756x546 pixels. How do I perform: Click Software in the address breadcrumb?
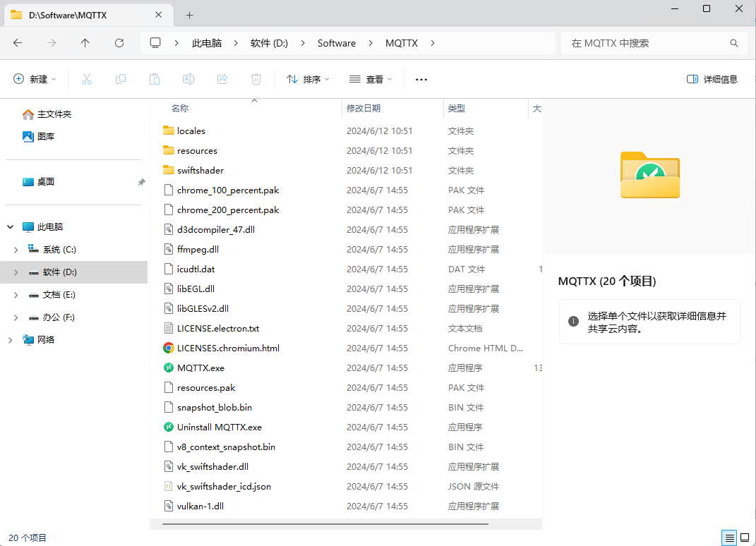click(x=336, y=43)
